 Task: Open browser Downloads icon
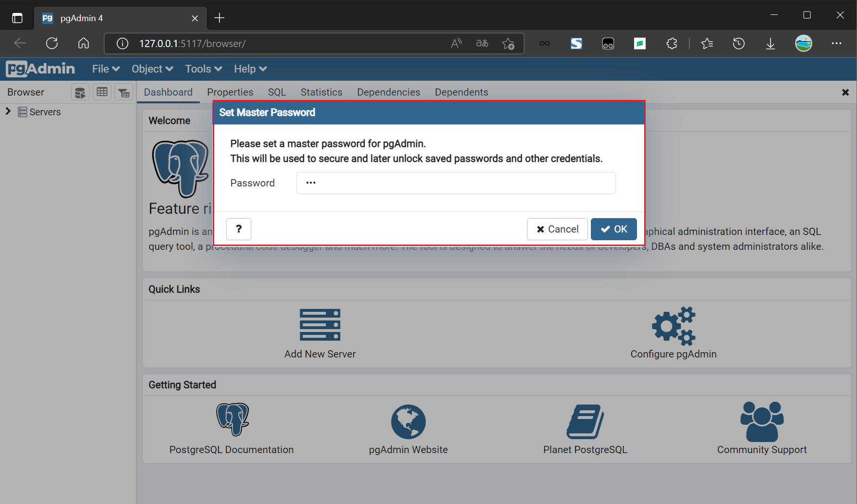click(771, 44)
